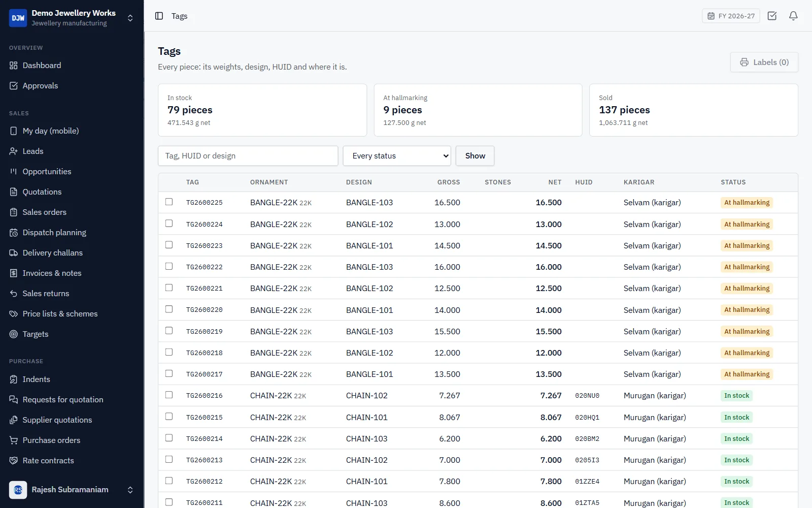The height and width of the screenshot is (508, 812).
Task: Click the Labels (0) print button
Action: coord(764,62)
